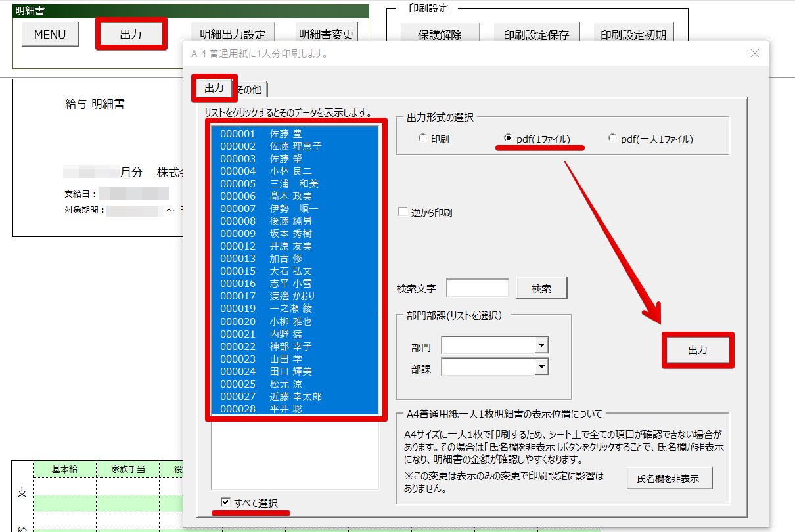Click the MENU button
This screenshot has height=532, width=795.
point(49,35)
